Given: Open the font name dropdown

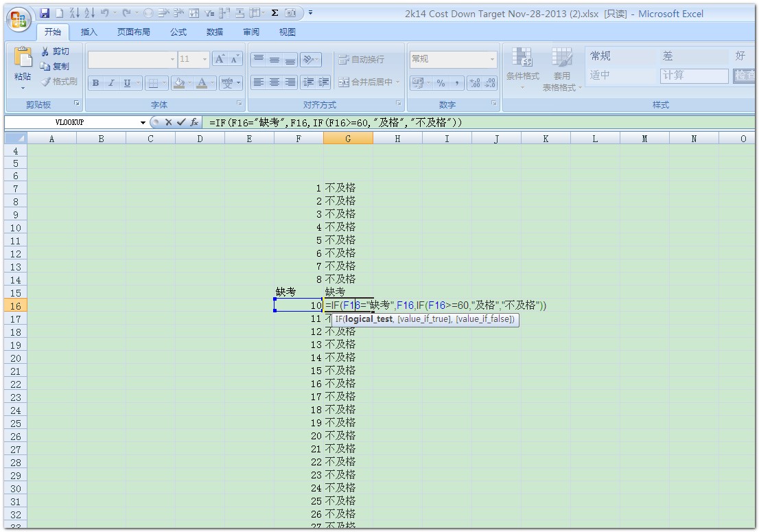Looking at the screenshot, I should [x=172, y=59].
